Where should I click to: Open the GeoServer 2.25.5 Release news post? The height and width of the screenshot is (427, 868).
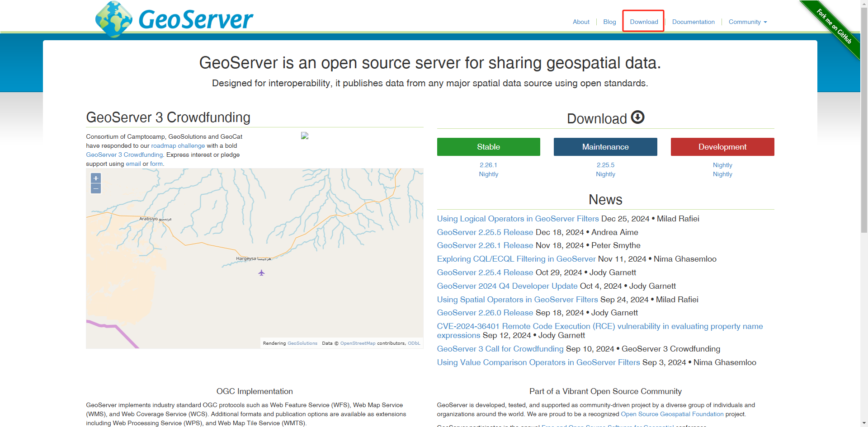485,232
